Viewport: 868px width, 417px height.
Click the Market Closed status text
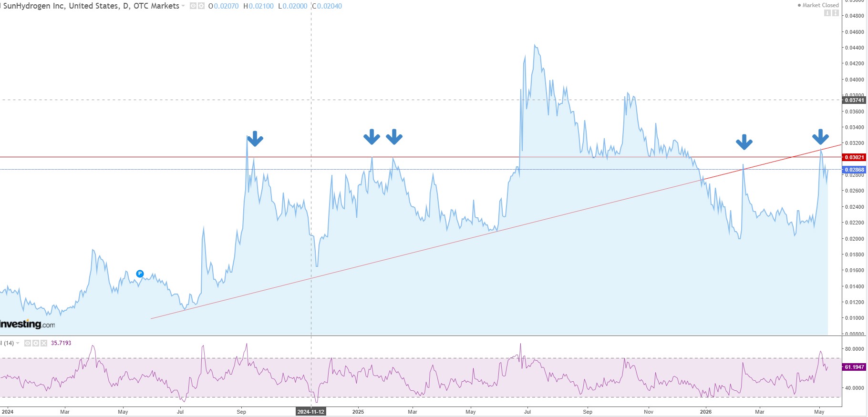tap(820, 5)
